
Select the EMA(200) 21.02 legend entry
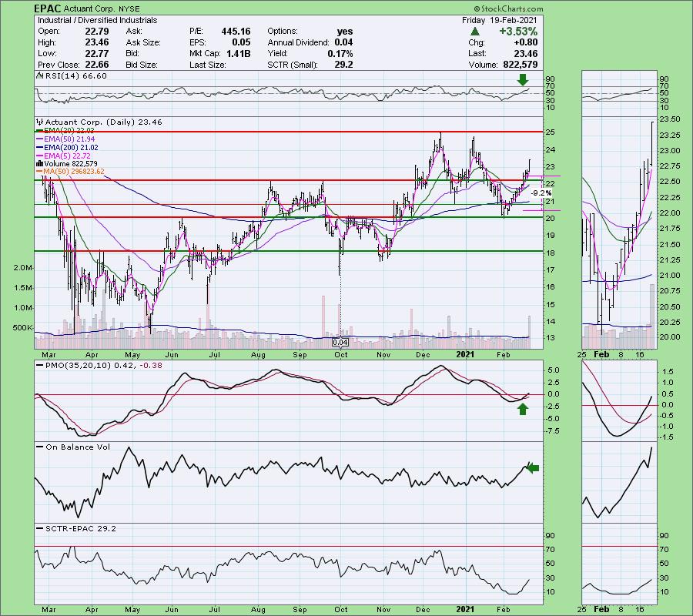(x=71, y=148)
